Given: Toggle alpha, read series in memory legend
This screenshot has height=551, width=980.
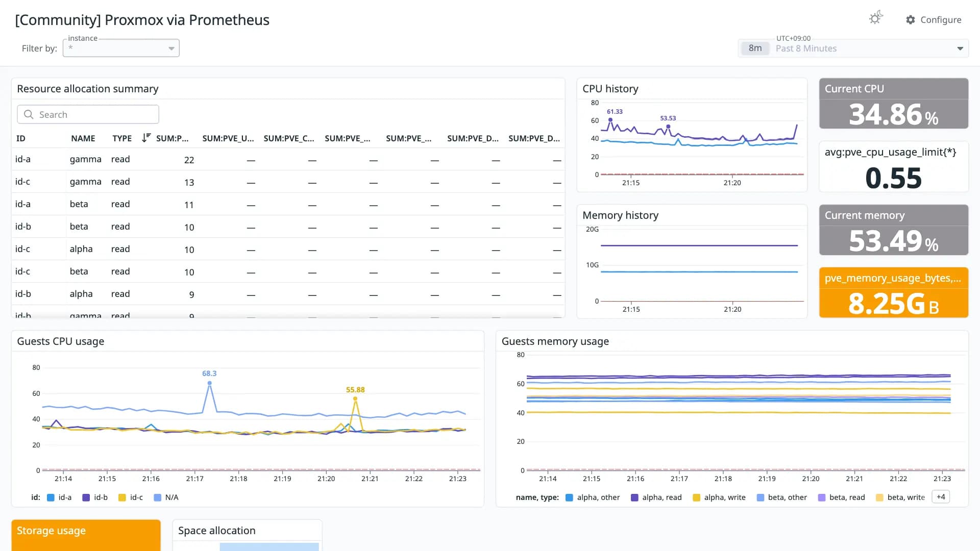Looking at the screenshot, I should point(656,497).
